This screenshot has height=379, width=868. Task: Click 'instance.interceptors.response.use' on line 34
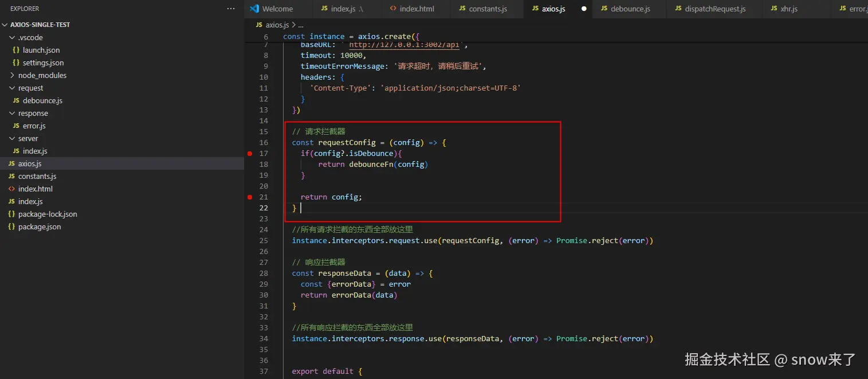coord(367,339)
